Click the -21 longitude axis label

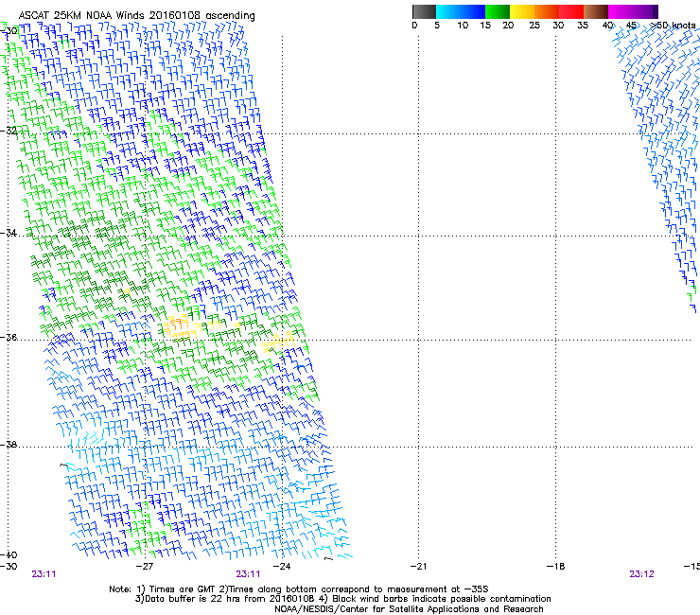[x=418, y=567]
